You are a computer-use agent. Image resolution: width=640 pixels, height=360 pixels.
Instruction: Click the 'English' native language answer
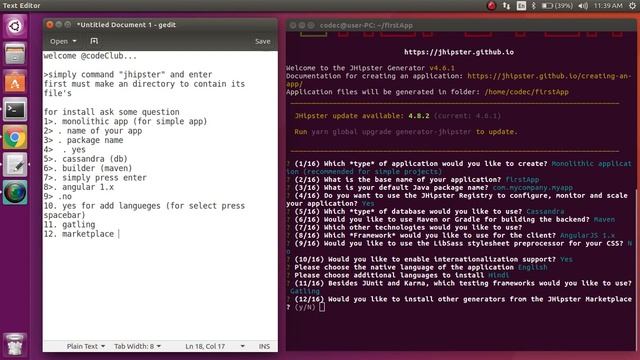(533, 267)
